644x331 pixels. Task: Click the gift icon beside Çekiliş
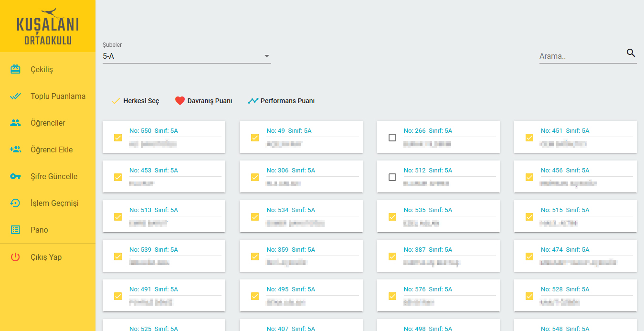(15, 69)
